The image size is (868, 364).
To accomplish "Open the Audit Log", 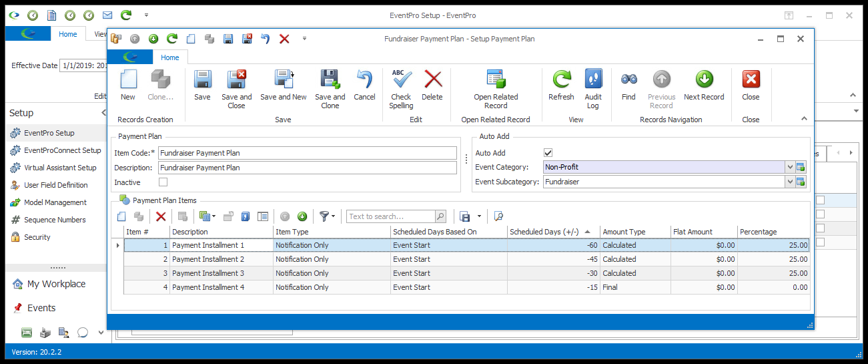I will 593,89.
